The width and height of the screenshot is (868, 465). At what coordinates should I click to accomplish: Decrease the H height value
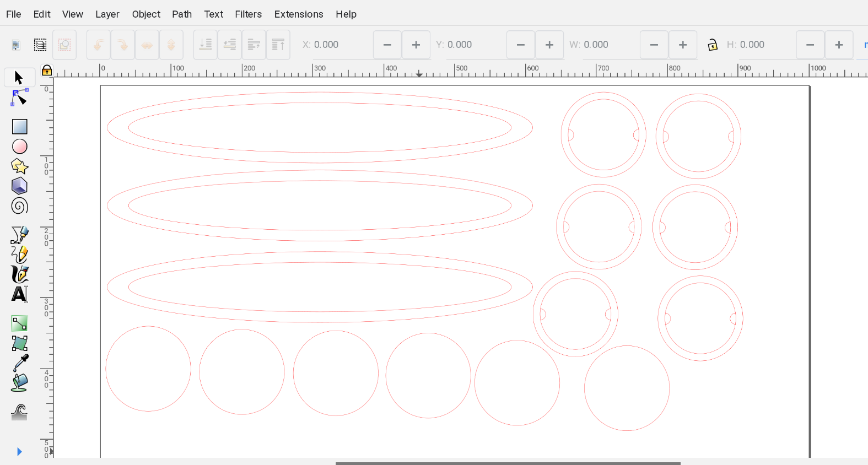pos(810,45)
